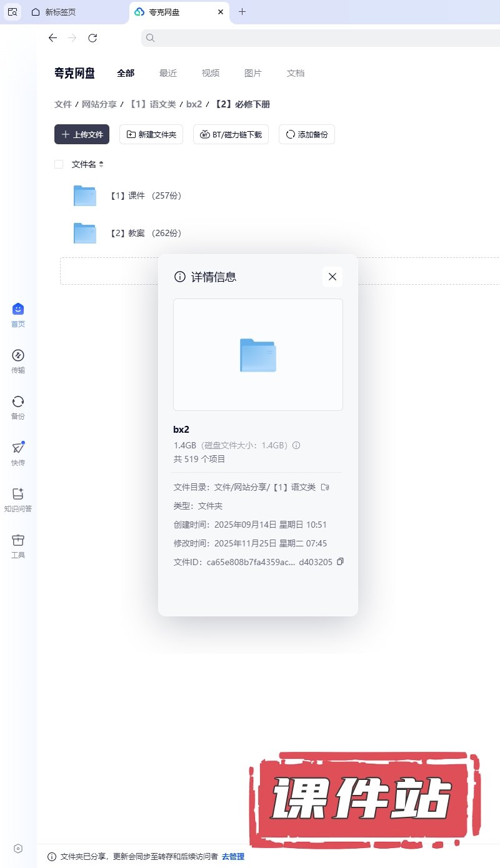Navigate to bx2 in the breadcrumb path
Image resolution: width=500 pixels, height=868 pixels.
tap(194, 104)
